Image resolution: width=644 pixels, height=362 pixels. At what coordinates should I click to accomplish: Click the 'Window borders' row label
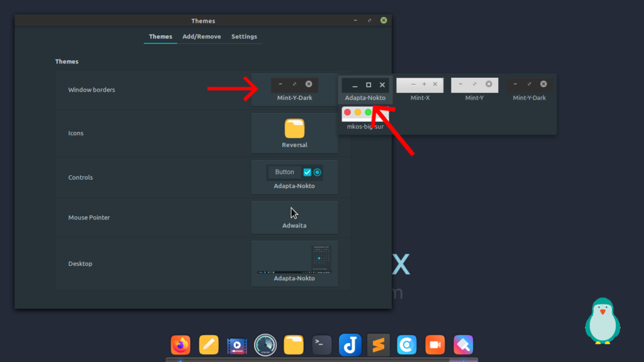[92, 90]
